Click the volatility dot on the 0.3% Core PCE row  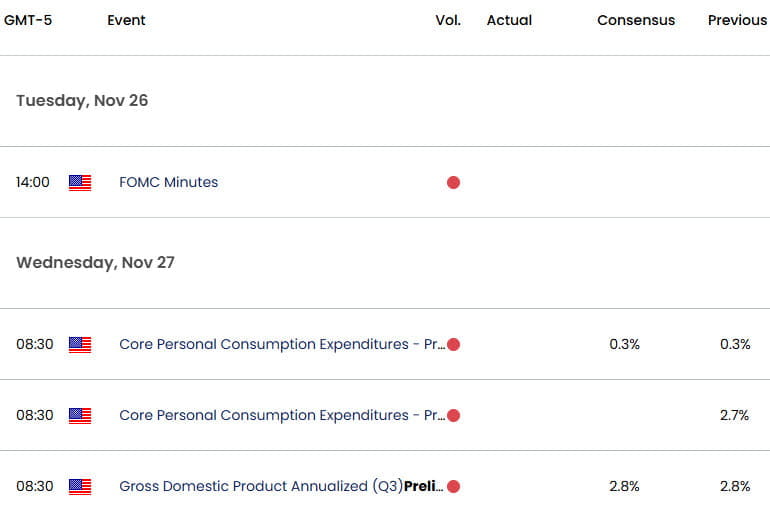pyautogui.click(x=453, y=345)
